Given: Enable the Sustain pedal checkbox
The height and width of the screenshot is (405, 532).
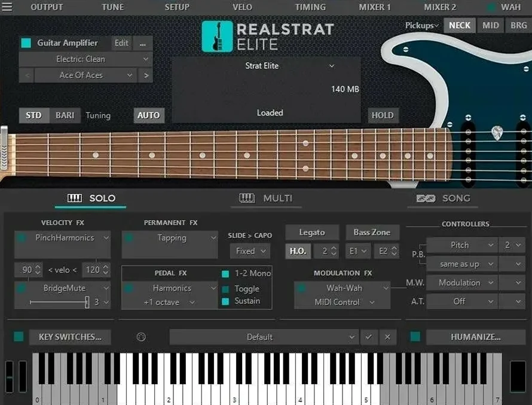Looking at the screenshot, I should (225, 302).
